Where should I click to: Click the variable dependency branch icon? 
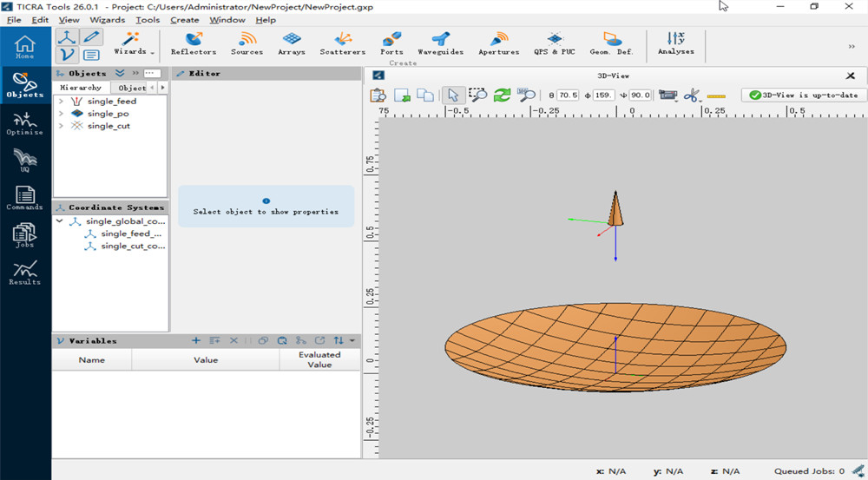301,340
